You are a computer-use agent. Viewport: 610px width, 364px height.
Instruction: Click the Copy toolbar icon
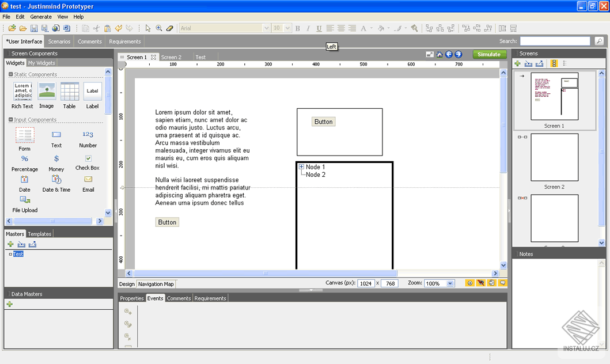pyautogui.click(x=85, y=28)
